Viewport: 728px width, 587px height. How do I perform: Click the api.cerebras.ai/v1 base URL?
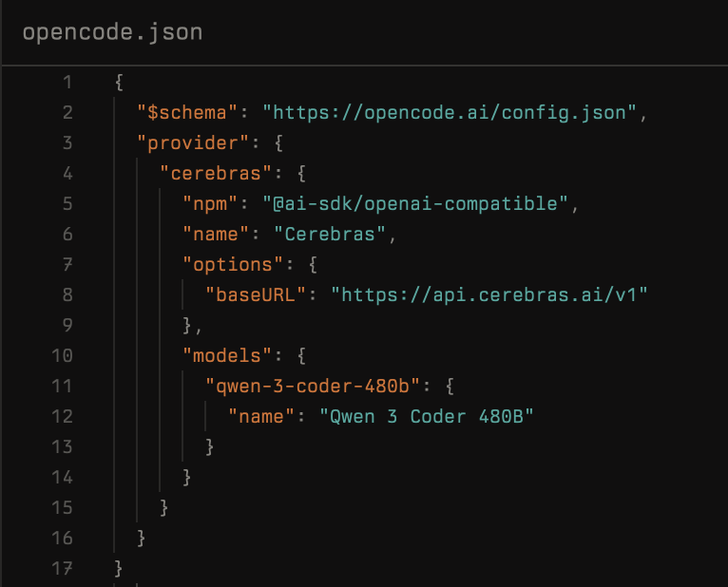[489, 294]
